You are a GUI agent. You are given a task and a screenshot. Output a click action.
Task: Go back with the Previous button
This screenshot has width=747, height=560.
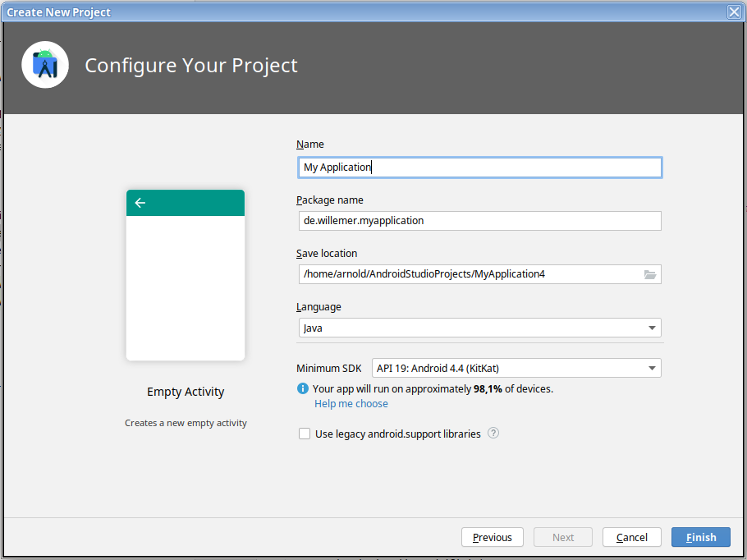[x=493, y=537]
